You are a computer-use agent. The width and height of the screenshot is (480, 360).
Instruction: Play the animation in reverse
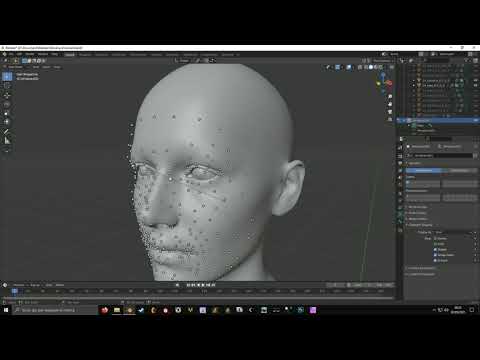click(198, 285)
